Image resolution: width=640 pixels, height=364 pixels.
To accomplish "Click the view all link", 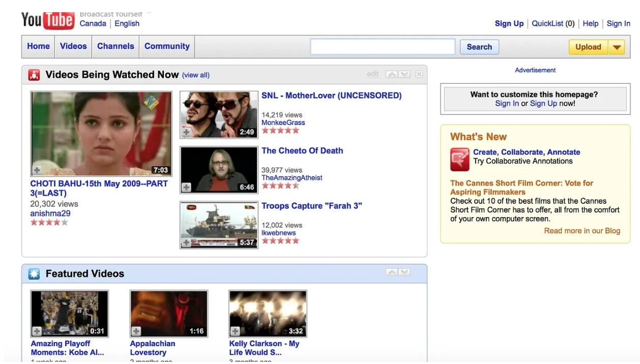I will pyautogui.click(x=196, y=75).
